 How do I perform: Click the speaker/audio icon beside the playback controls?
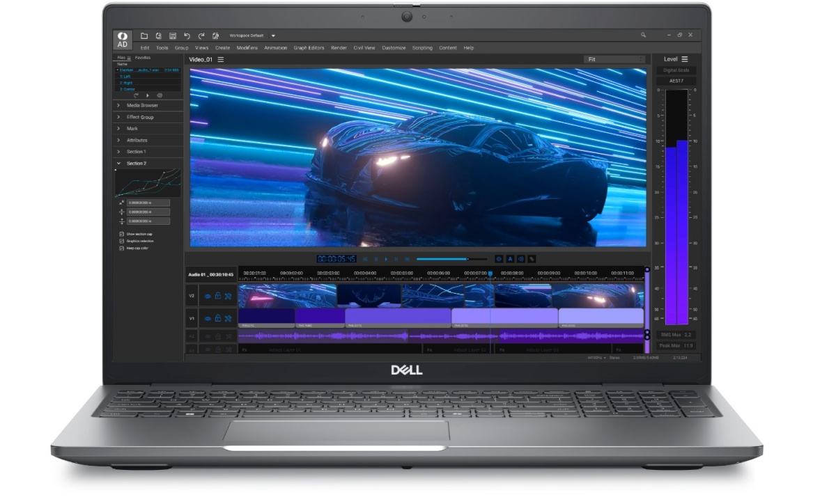pos(520,259)
